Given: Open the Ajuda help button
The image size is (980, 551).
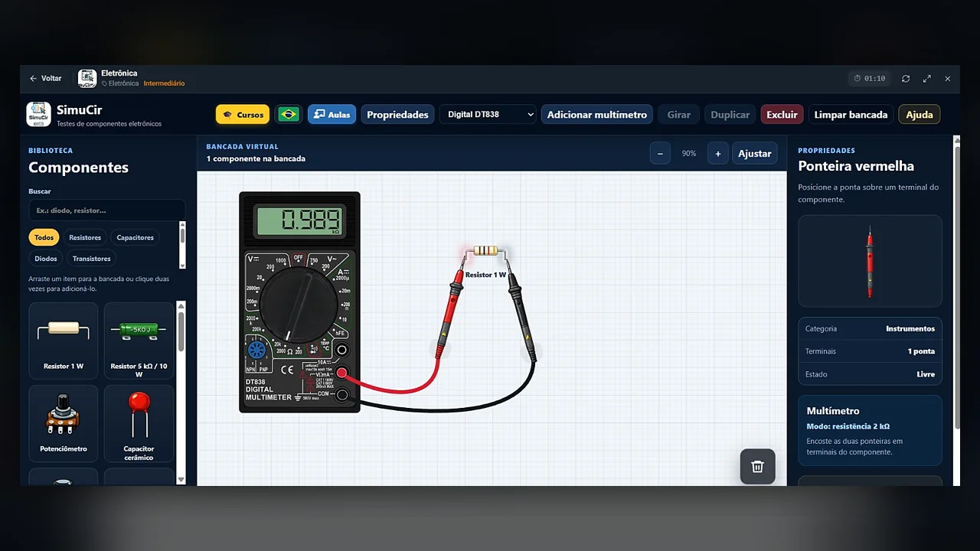Looking at the screenshot, I should [x=920, y=115].
